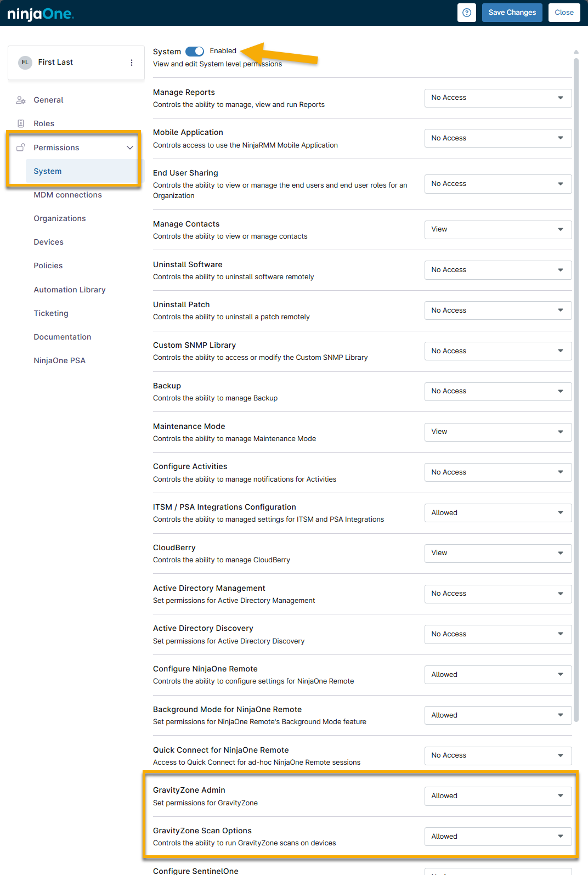Expand the GravityZone Admin permission dropdown
588x875 pixels.
point(497,796)
